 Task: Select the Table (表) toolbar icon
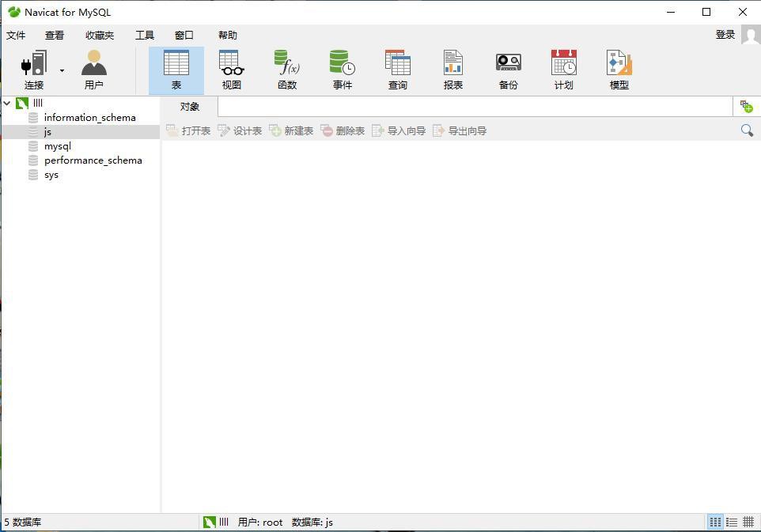(176, 70)
